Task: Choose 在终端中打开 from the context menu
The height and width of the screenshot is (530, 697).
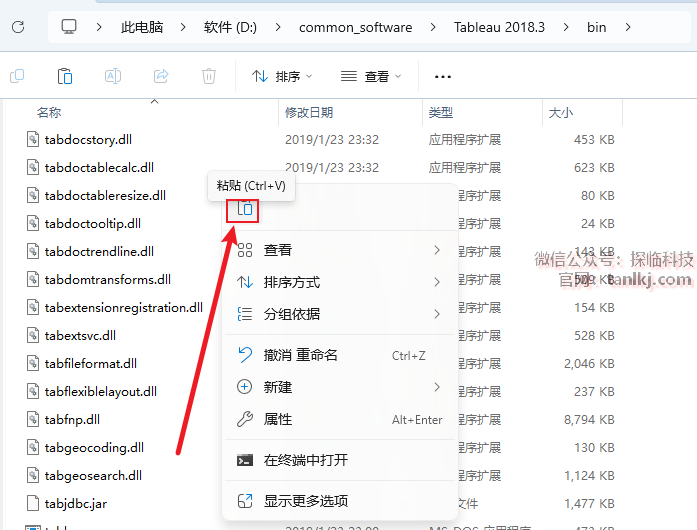Action: (x=340, y=460)
